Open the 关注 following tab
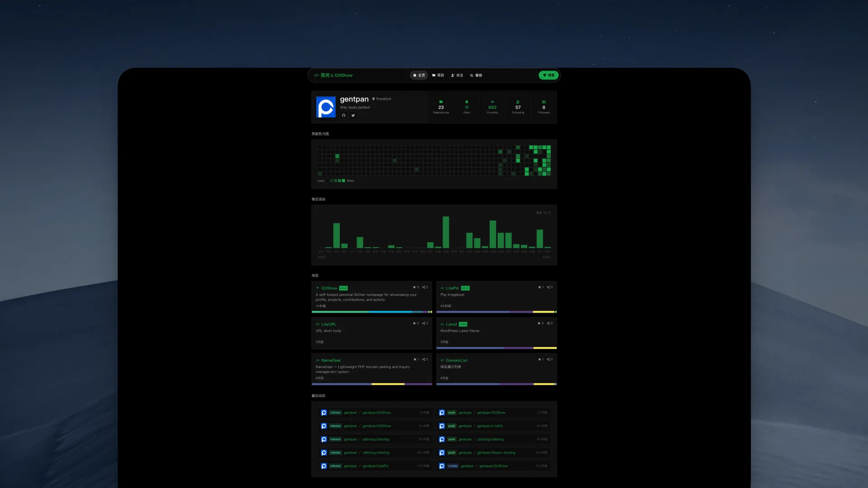This screenshot has width=868, height=488. coord(457,75)
